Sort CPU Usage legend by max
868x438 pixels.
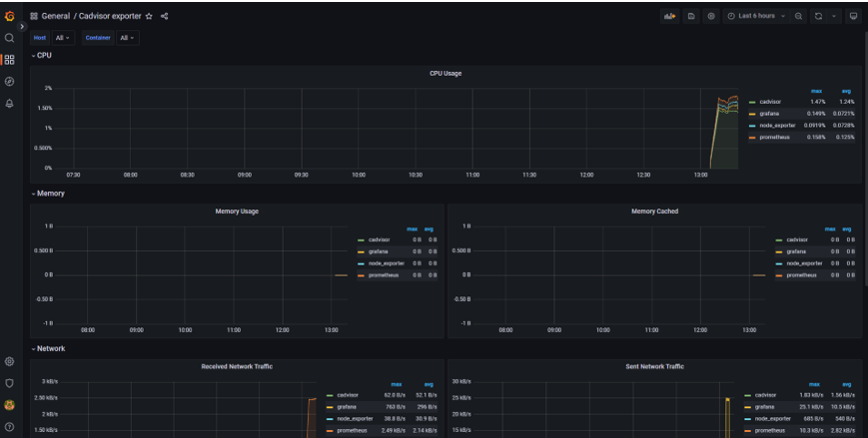point(816,91)
